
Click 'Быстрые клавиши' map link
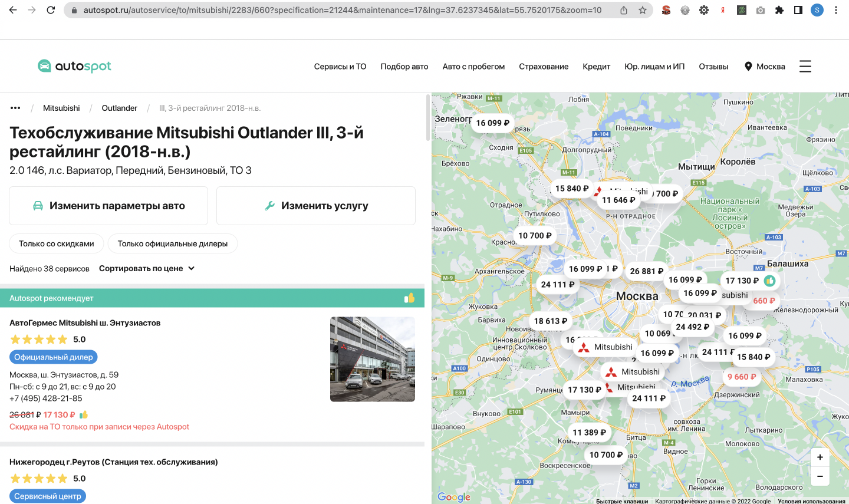622,501
